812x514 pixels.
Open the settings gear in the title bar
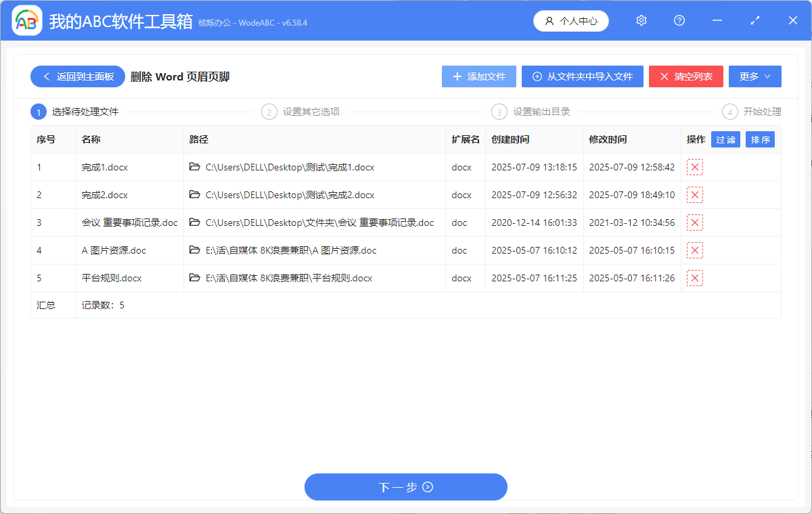point(641,20)
